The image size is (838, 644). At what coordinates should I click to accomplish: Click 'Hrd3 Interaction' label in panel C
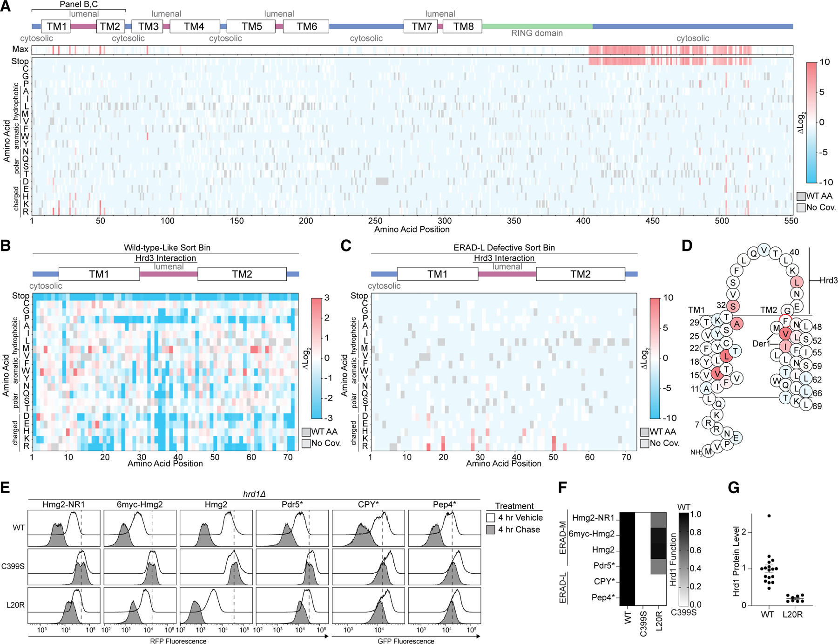click(504, 258)
